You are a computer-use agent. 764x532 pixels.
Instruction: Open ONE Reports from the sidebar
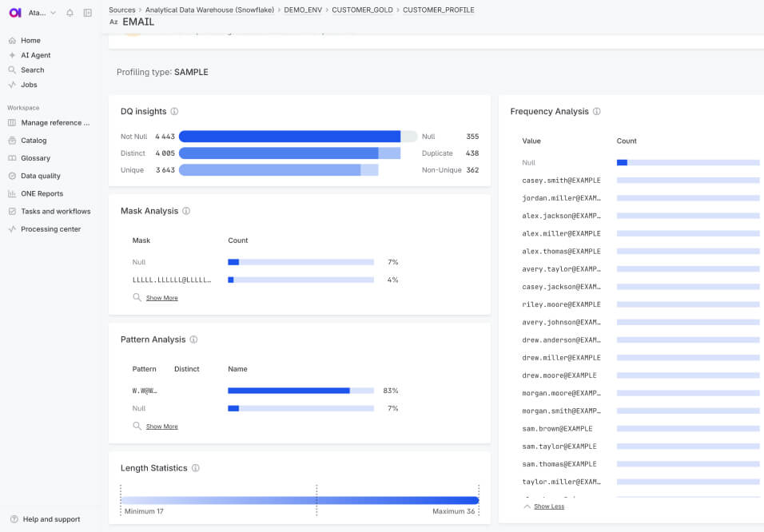coord(42,193)
